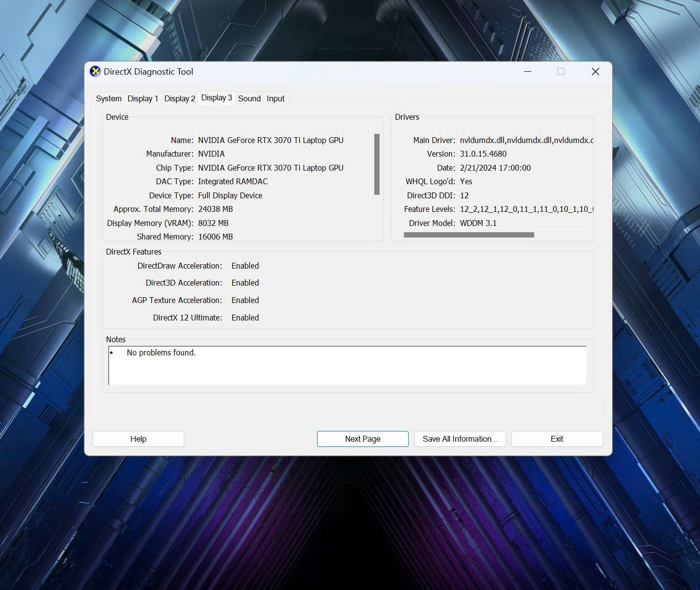The image size is (700, 590).
Task: Click the Display Memory (VRAM) label
Action: 150,223
